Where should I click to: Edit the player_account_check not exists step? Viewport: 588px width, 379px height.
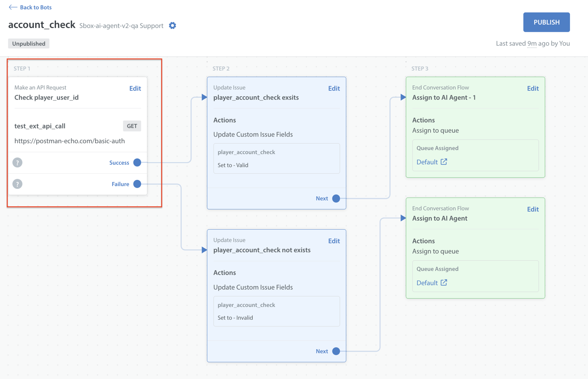[334, 241]
